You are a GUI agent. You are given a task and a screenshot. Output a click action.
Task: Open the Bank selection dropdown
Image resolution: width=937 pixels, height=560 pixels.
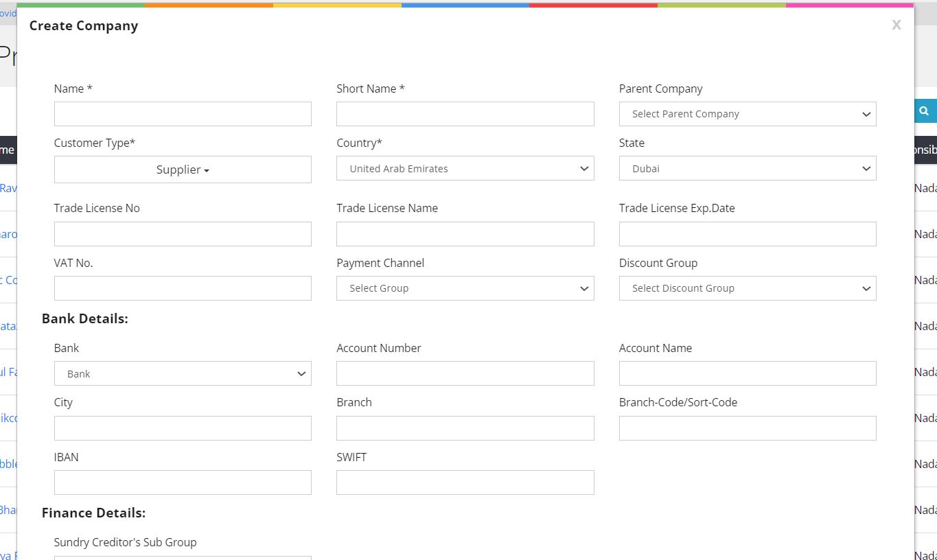(x=183, y=374)
